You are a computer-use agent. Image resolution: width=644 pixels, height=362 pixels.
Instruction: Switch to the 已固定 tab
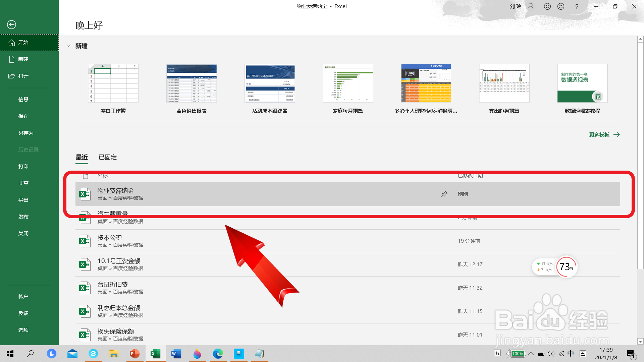[x=108, y=157]
